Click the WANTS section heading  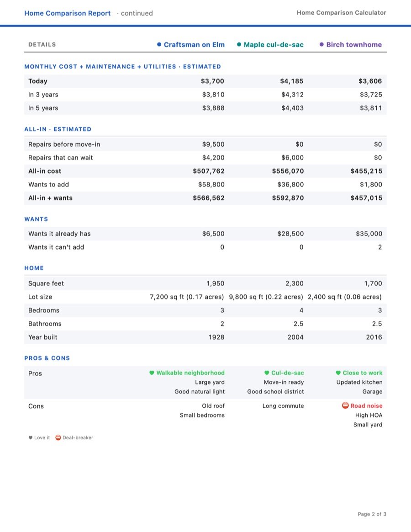click(x=36, y=219)
